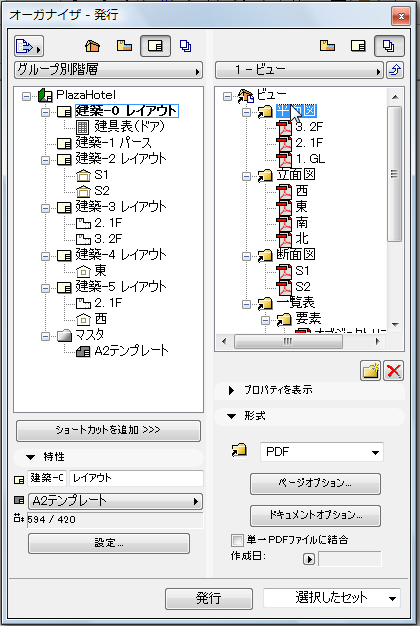Click 建具表(ドア) schedule icon
The width and height of the screenshot is (420, 626).
[x=83, y=127]
